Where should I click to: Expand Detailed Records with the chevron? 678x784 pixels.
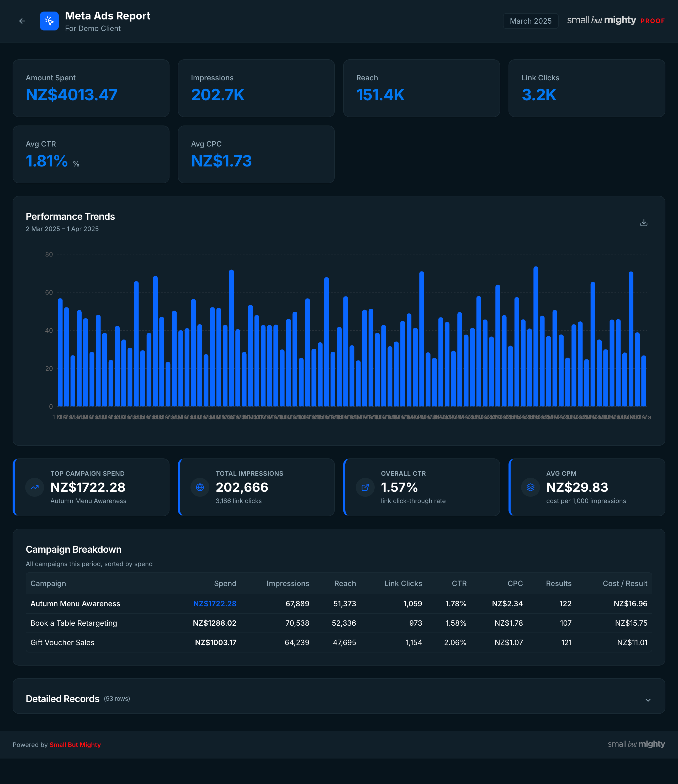(x=648, y=700)
